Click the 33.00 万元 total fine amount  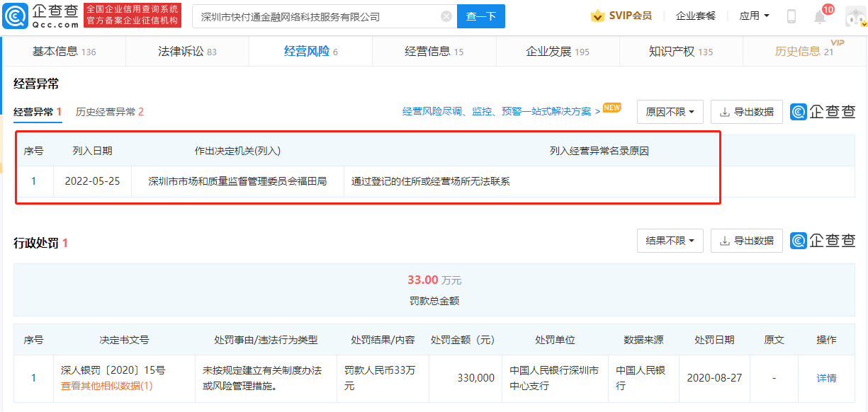(434, 280)
